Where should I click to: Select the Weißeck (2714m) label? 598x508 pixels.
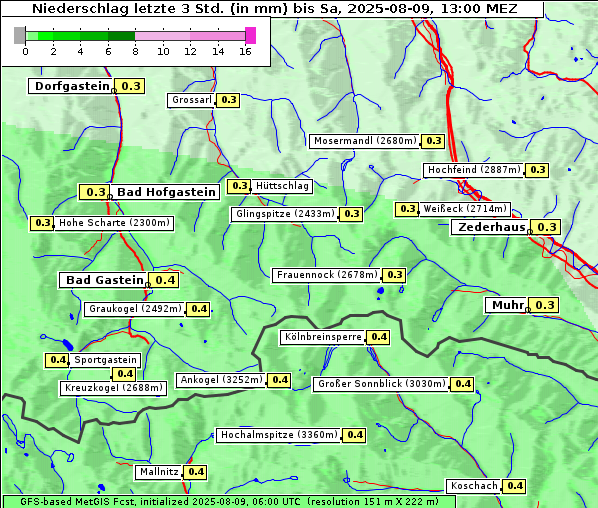pyautogui.click(x=465, y=209)
